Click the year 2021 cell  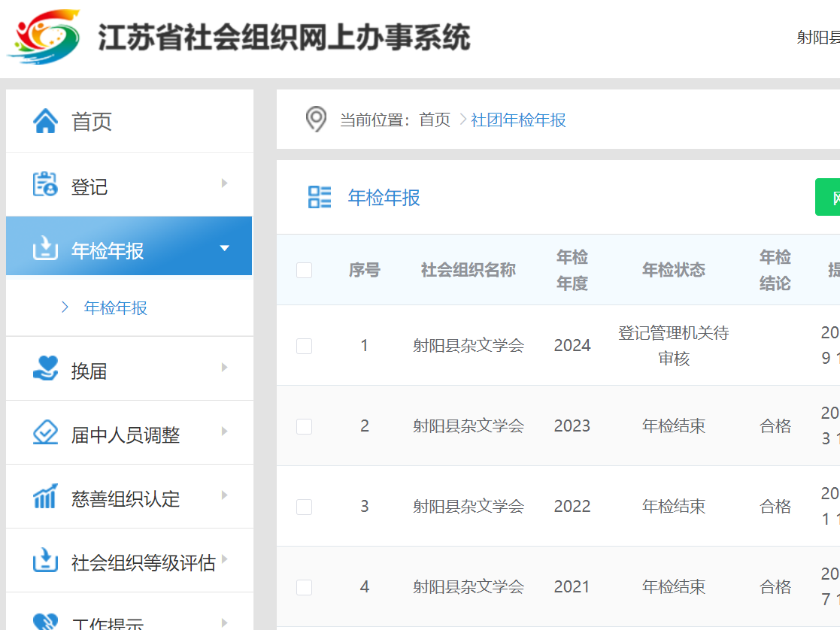(x=572, y=586)
